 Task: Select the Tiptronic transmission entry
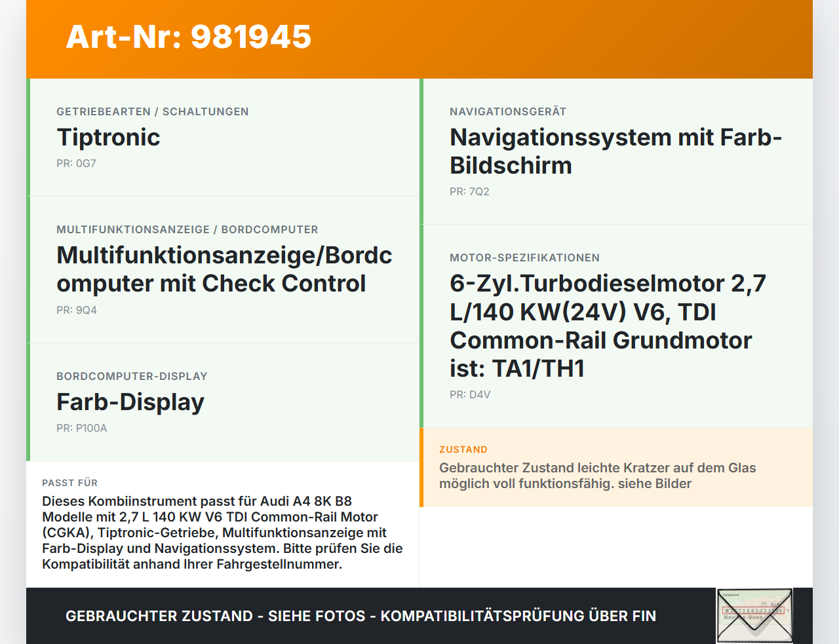pos(108,138)
